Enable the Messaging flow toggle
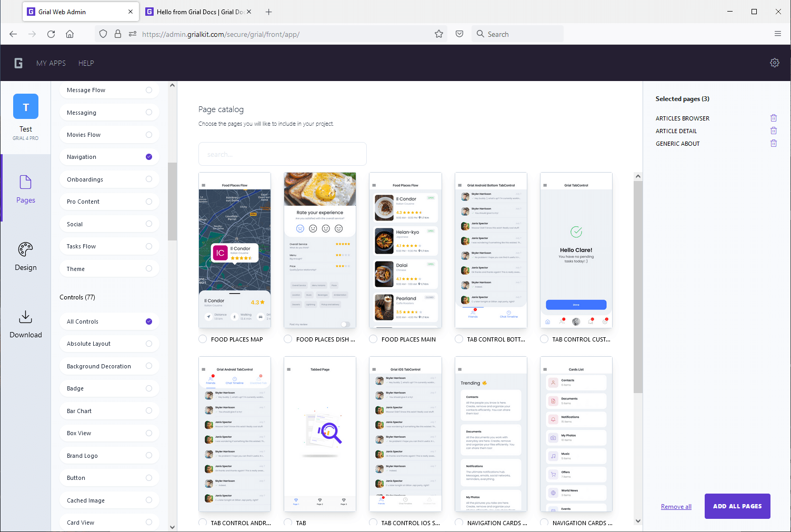791x532 pixels. tap(149, 112)
